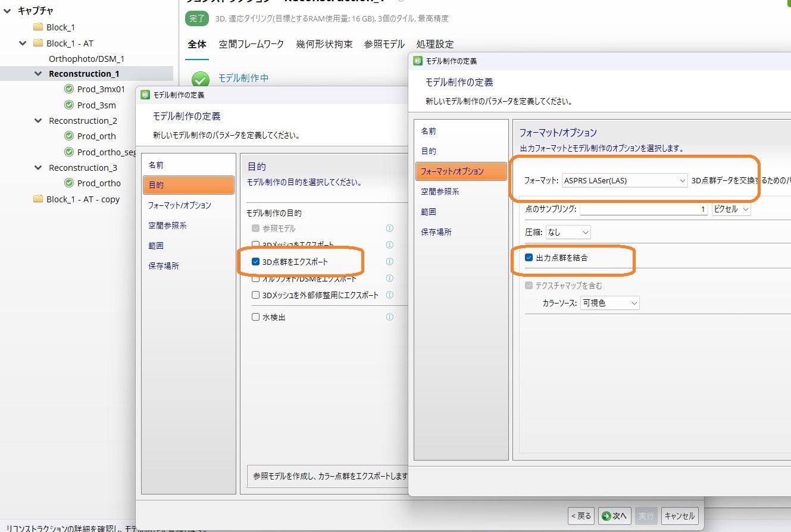This screenshot has width=791, height=532.
Task: Click the info icon for 3D点群をエクスポート
Action: [x=390, y=261]
